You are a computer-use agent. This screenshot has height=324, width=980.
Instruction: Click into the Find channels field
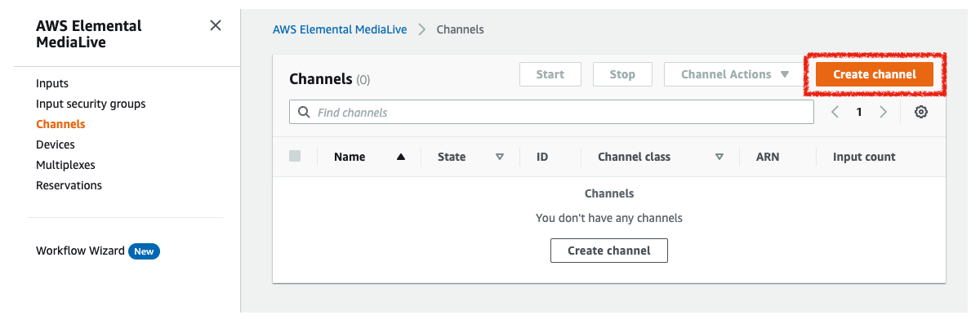tap(551, 112)
